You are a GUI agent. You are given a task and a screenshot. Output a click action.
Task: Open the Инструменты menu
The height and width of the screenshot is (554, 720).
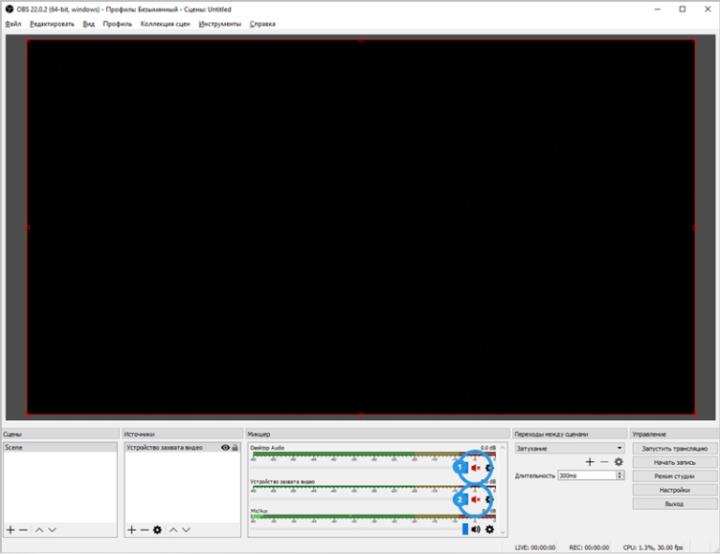click(220, 24)
